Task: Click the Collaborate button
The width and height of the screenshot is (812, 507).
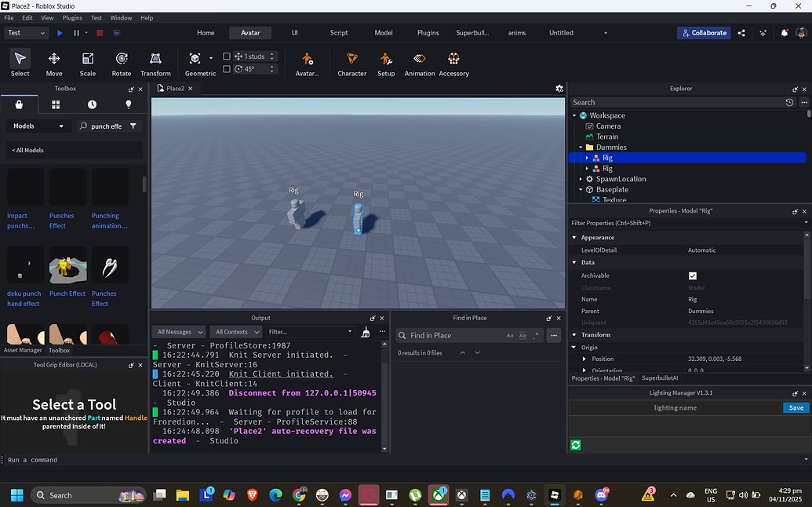Action: 704,33
